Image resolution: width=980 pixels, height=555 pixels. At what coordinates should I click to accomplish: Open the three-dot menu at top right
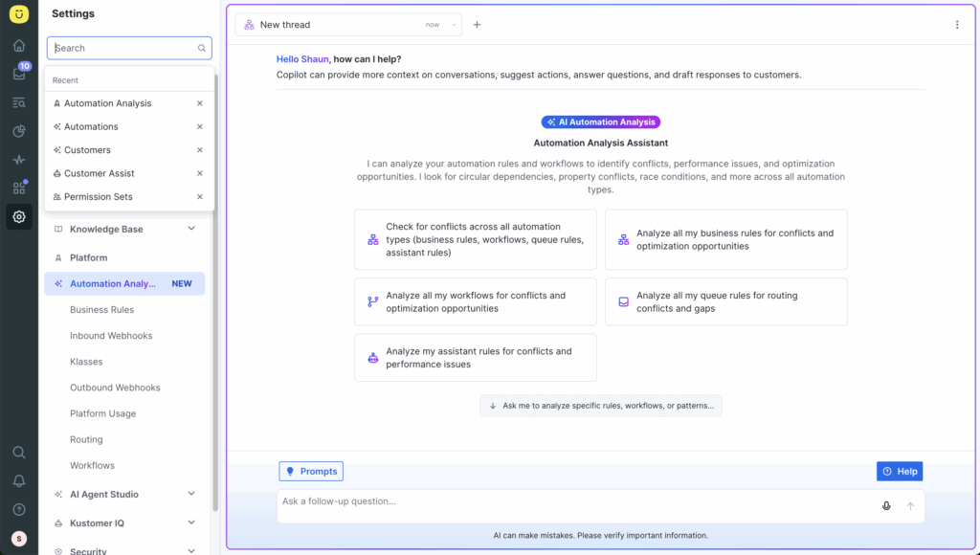(956, 25)
